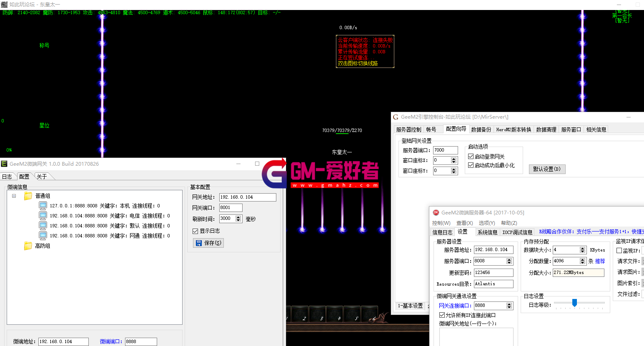Click the 更新密码 field 123456

(x=494, y=273)
